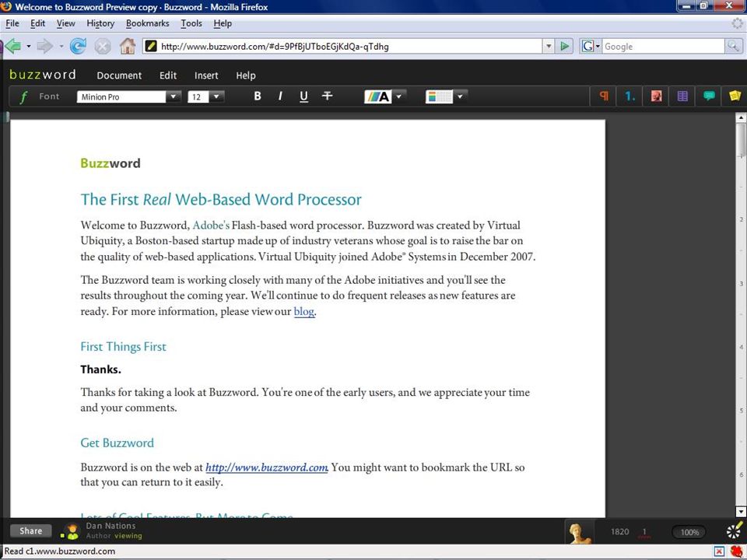Open the History menu

(100, 23)
